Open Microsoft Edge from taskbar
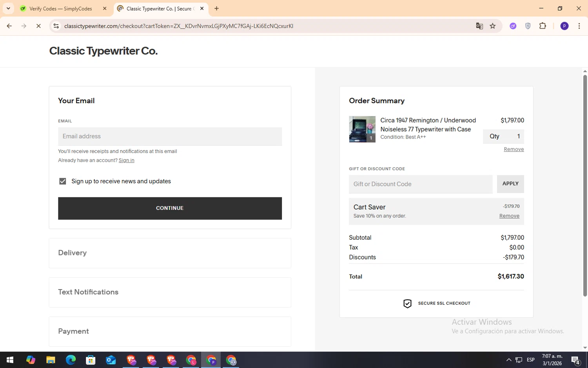The image size is (588, 368). tap(71, 360)
